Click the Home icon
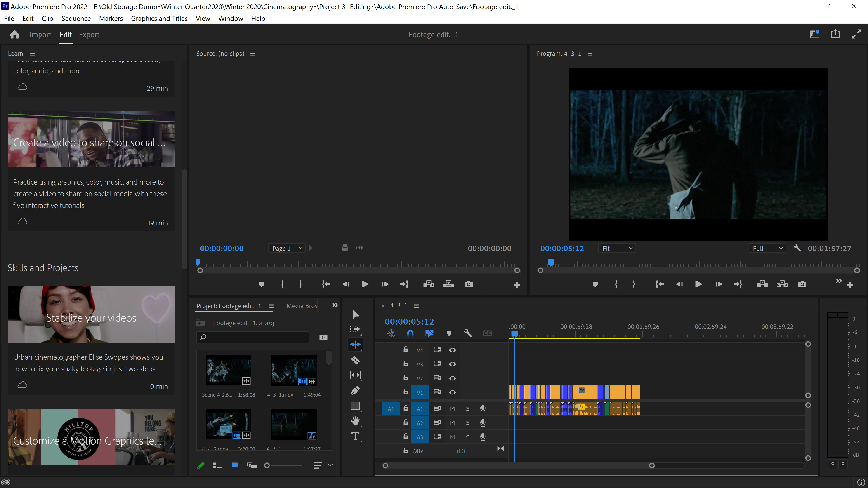 14,34
